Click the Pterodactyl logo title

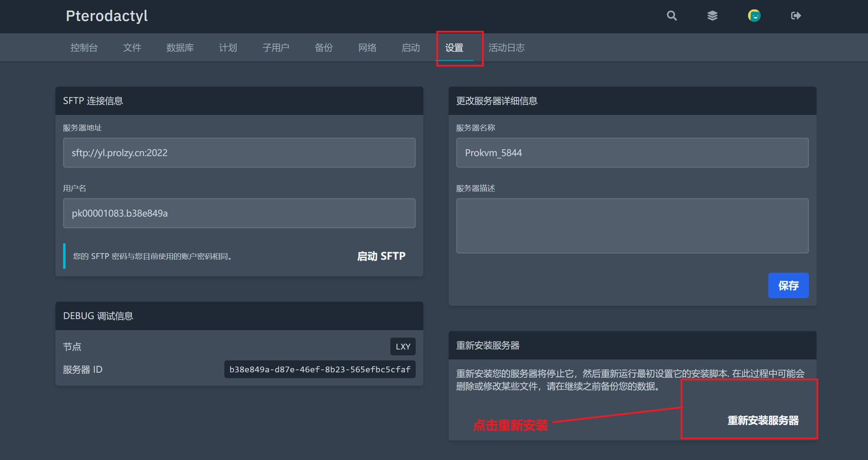click(107, 16)
